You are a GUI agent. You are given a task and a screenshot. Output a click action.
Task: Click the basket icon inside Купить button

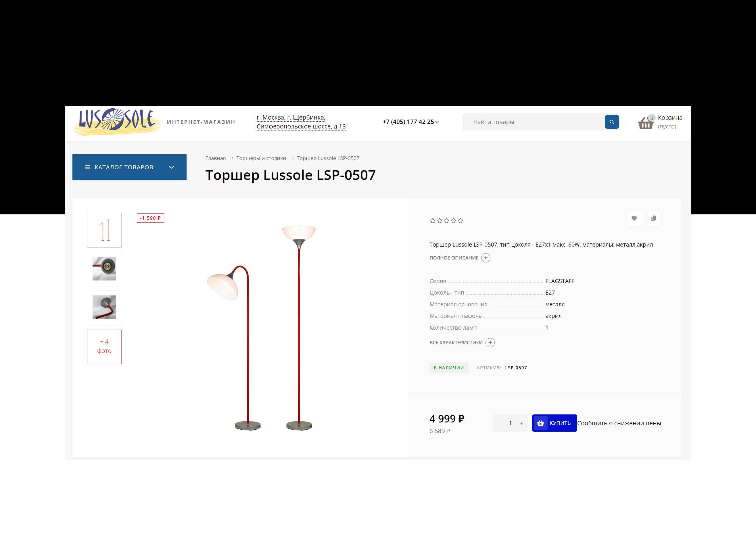click(540, 423)
